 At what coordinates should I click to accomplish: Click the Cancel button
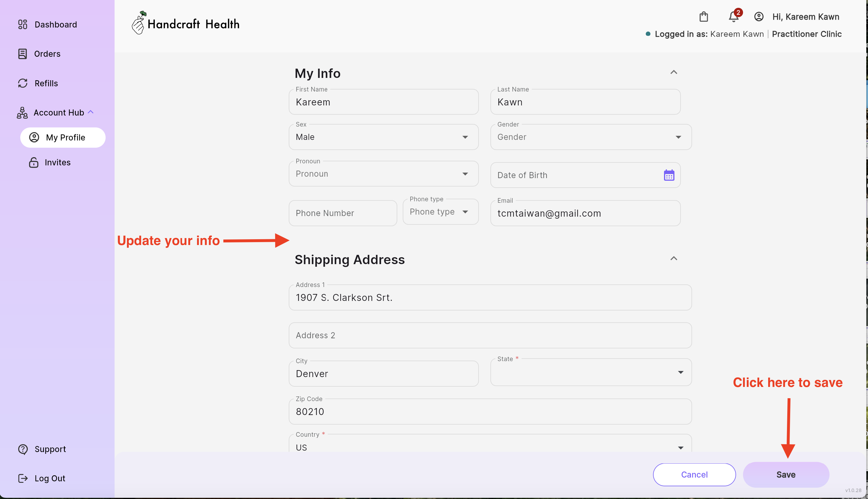pyautogui.click(x=694, y=474)
